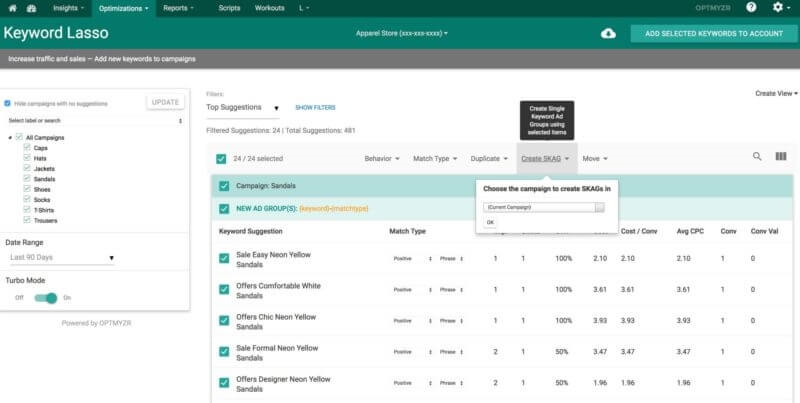Click the Create SKAG dropdown

pos(545,159)
